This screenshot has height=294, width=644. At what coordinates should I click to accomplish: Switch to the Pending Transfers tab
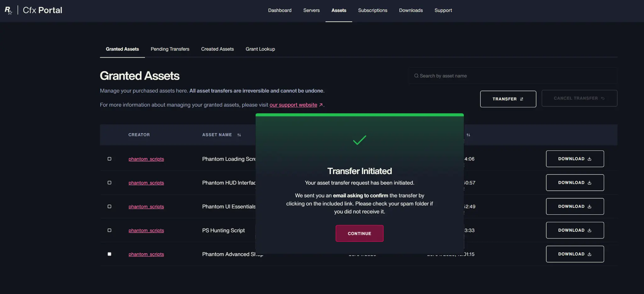click(170, 49)
